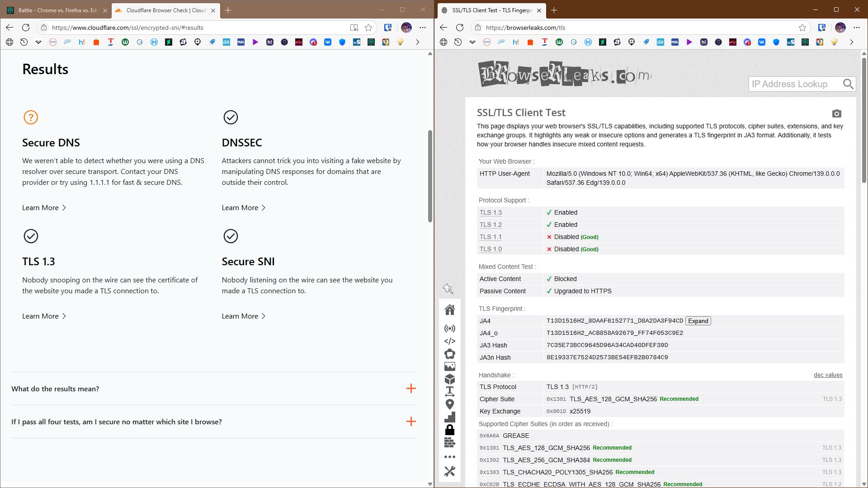
Task: Open 3D cube icon in BrowserLeaks sidebar
Action: [x=449, y=379]
